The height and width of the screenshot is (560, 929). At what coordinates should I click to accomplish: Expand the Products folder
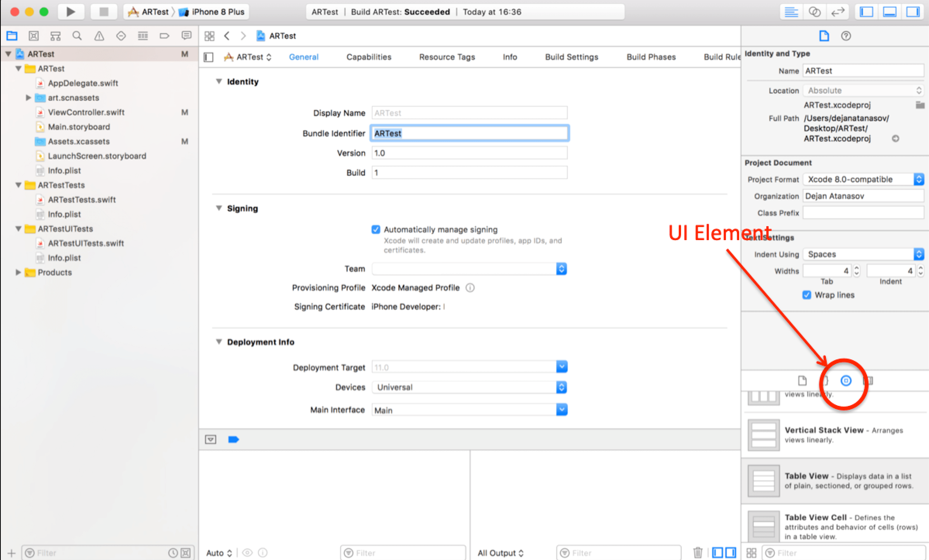[x=18, y=272]
